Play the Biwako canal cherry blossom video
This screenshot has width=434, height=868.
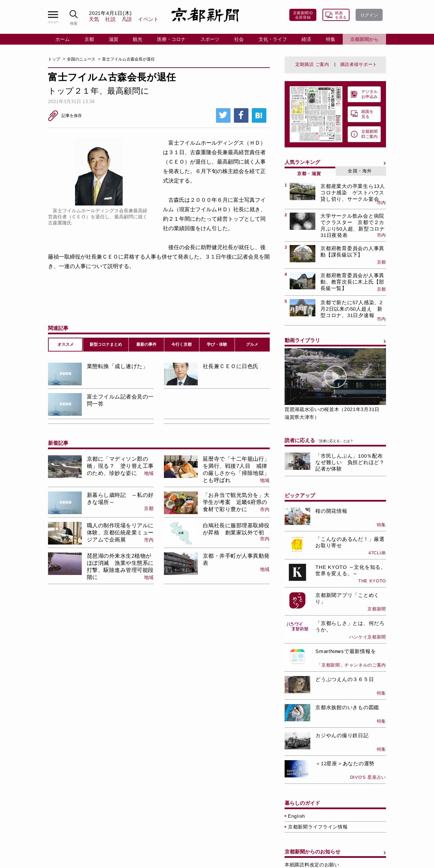335,376
